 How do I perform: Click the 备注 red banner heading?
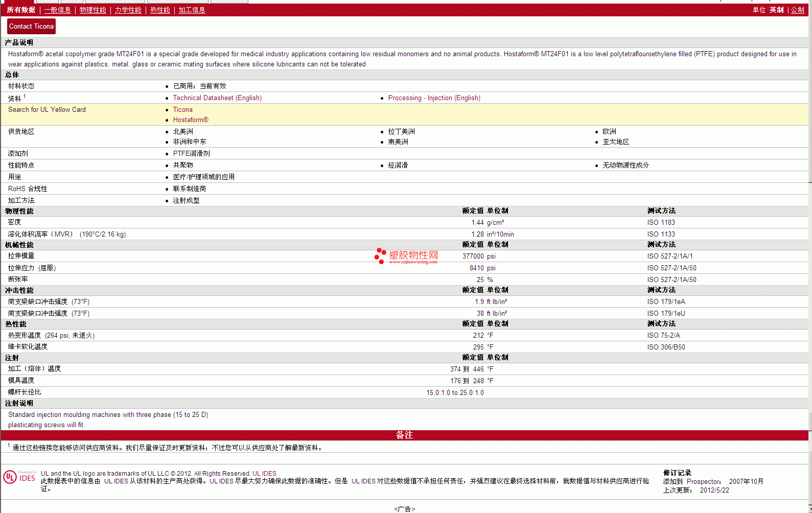(x=404, y=435)
